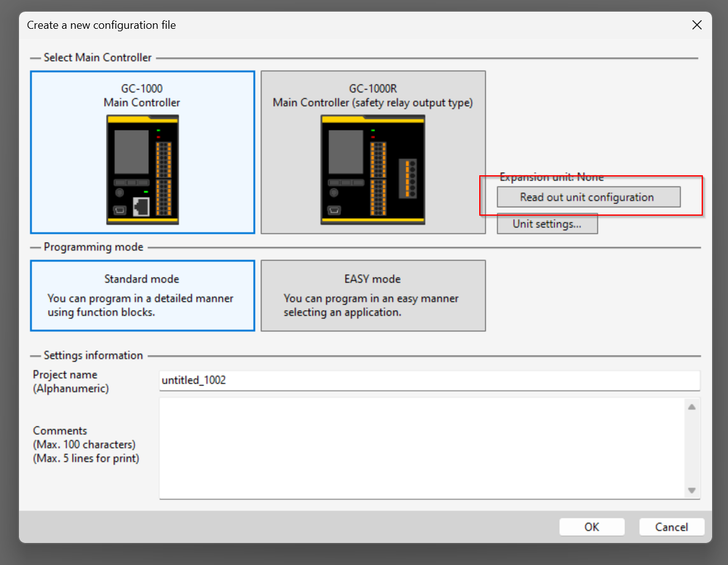Screen dimensions: 728x565
Task: Click the 'Comments (Max. 100 characters)' label
Action: (x=86, y=444)
